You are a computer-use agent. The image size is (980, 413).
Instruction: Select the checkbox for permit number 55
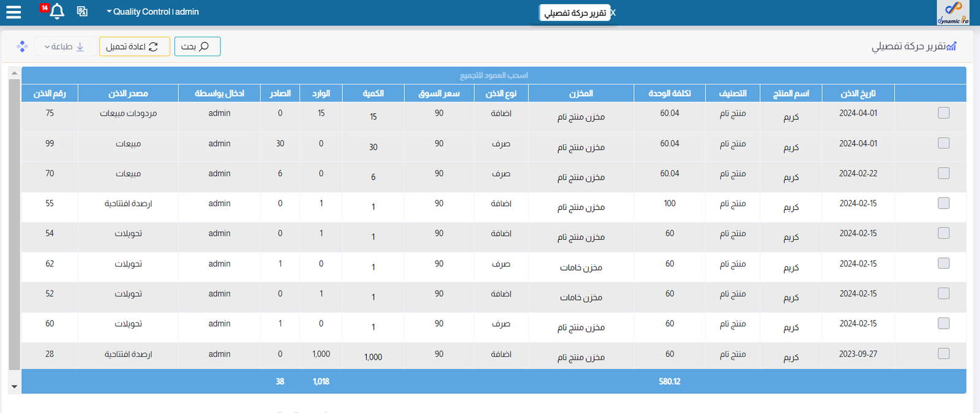pyautogui.click(x=943, y=203)
